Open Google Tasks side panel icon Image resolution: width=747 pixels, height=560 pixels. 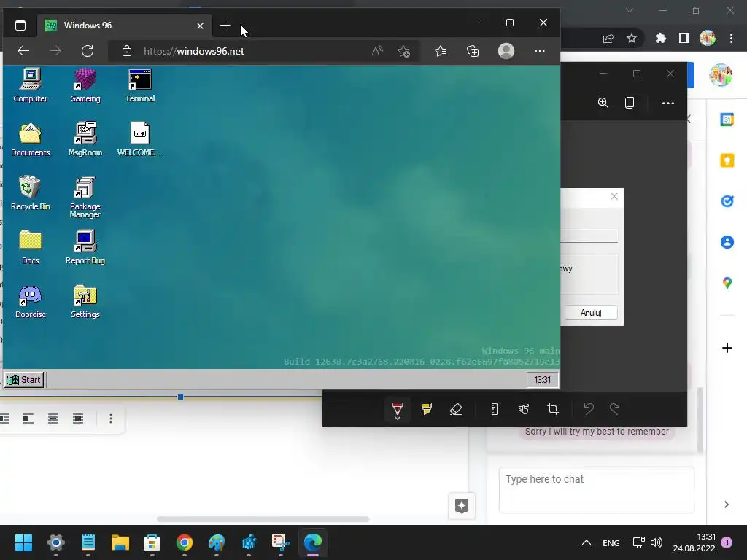pos(727,201)
